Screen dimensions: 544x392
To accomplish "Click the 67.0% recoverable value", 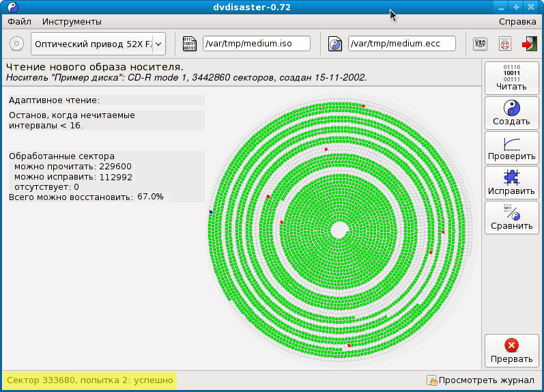I will 150,197.
